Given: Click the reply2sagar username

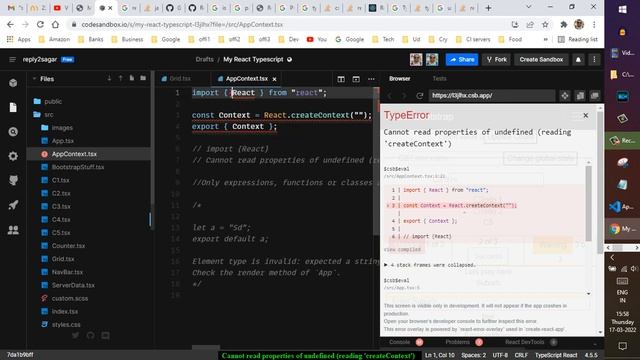Looking at the screenshot, I should 40,60.
